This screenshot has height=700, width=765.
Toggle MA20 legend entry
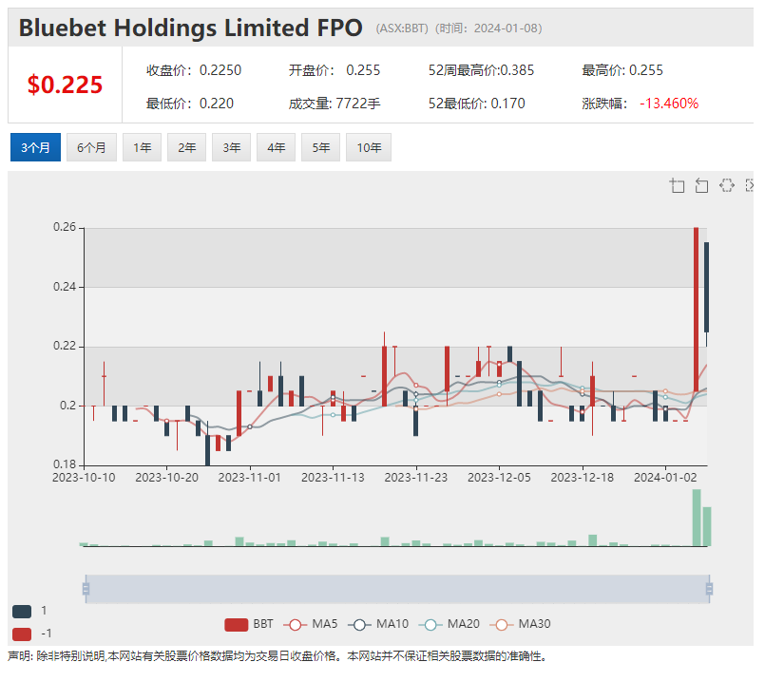point(449,624)
